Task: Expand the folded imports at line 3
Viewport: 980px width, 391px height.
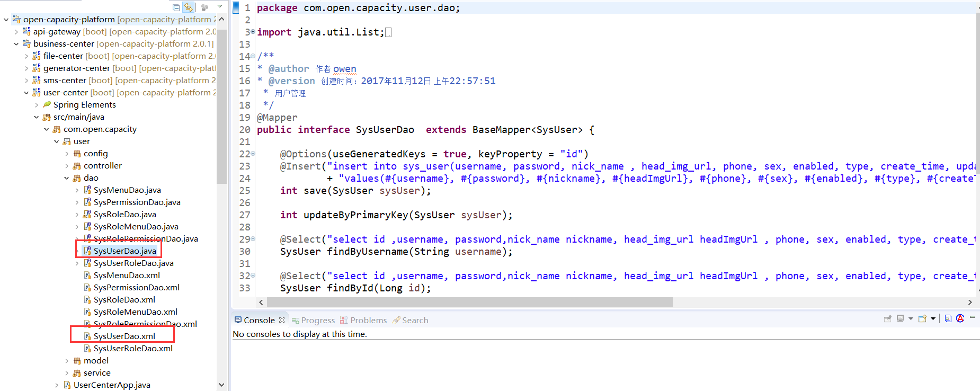Action: click(x=253, y=32)
